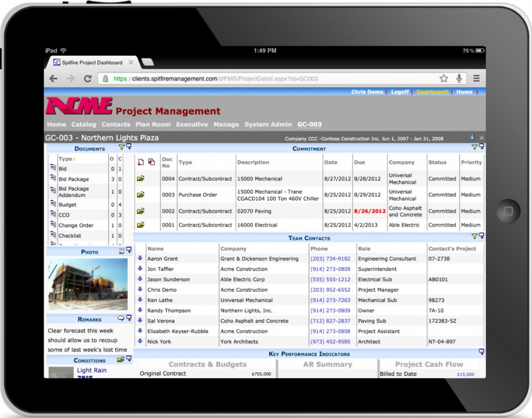Screen dimensions: 532x418
Task: Open the Catalog menu
Action: point(84,125)
